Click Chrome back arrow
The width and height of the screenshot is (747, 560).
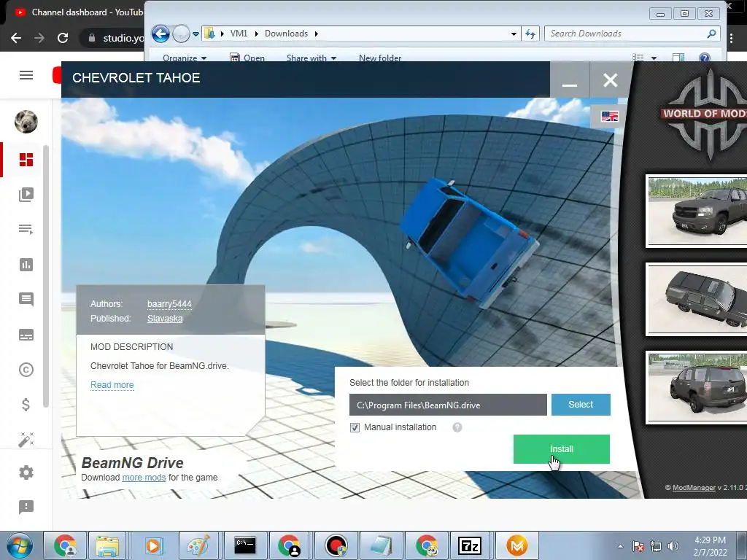pos(16,38)
